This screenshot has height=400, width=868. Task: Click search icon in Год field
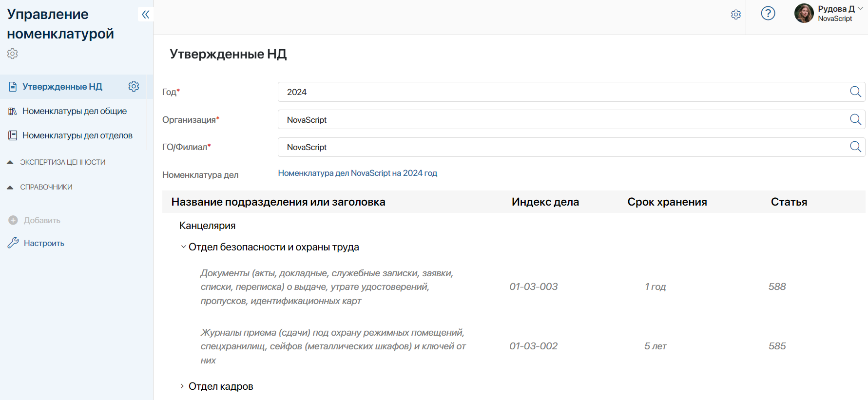[x=855, y=92]
